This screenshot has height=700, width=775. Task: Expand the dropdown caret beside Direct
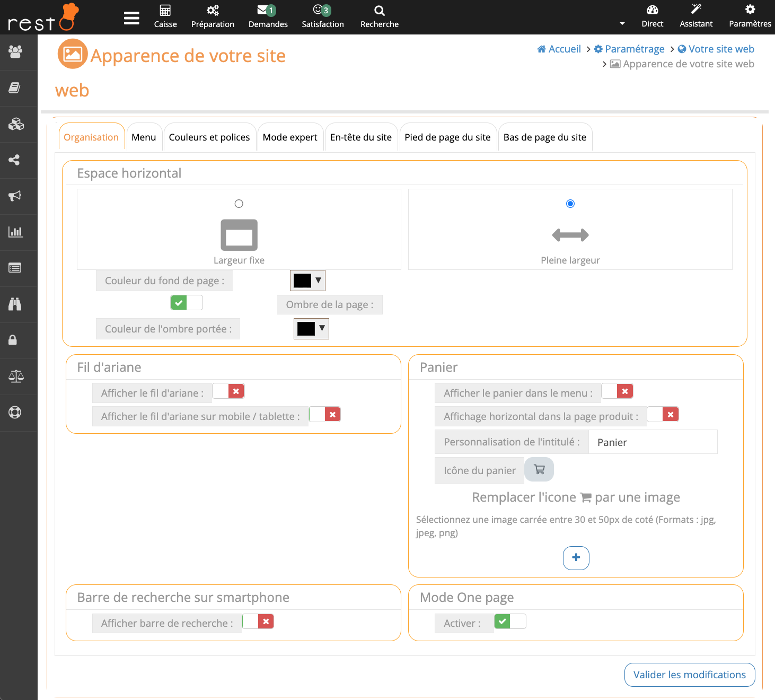coord(622,24)
